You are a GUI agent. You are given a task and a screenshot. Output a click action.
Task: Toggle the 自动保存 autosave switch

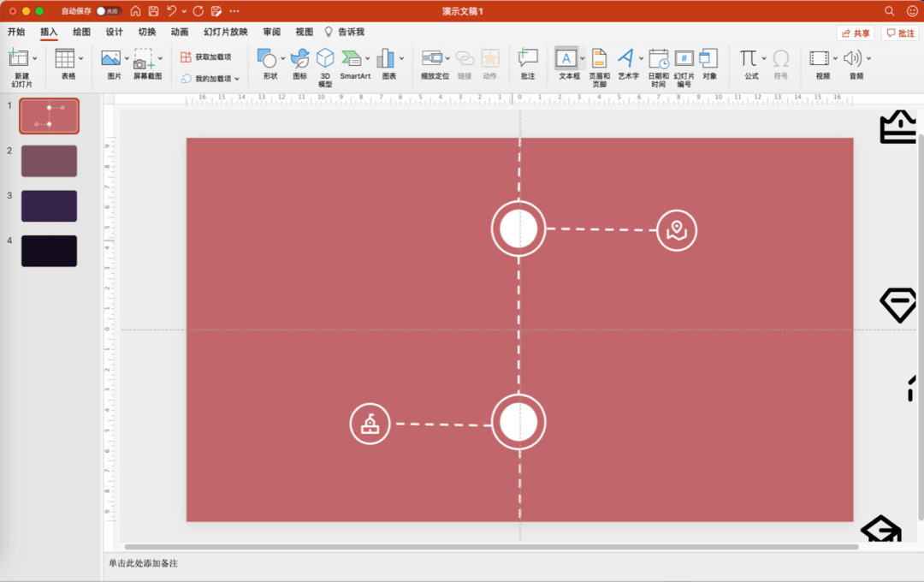coord(108,11)
